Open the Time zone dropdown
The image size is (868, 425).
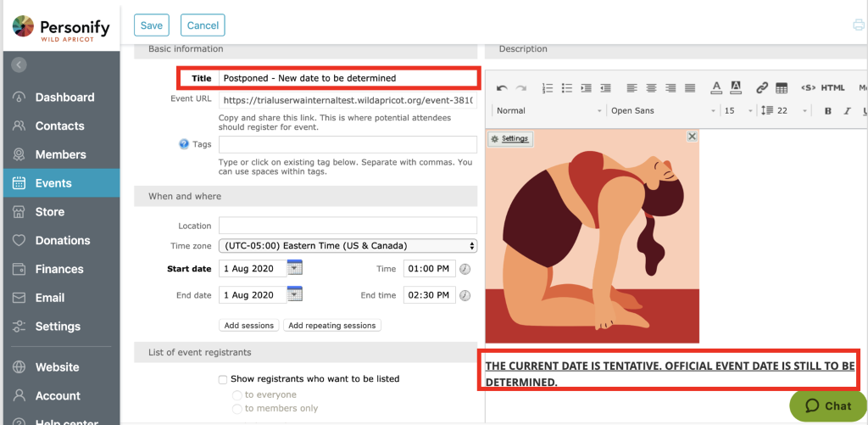(348, 245)
